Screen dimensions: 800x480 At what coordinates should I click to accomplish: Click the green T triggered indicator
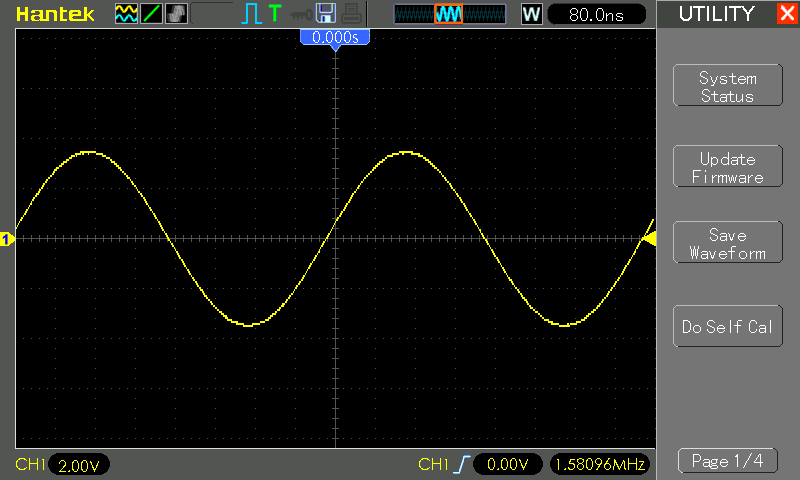pos(274,14)
